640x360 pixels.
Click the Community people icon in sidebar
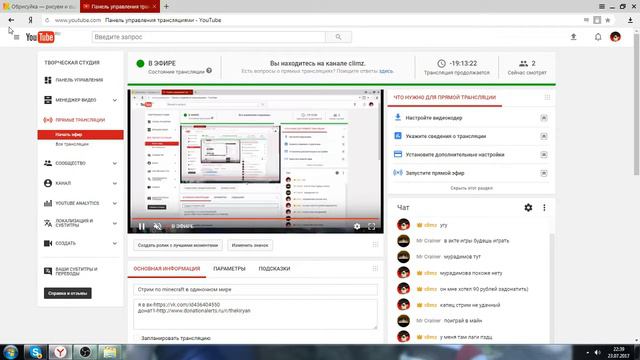coord(48,163)
